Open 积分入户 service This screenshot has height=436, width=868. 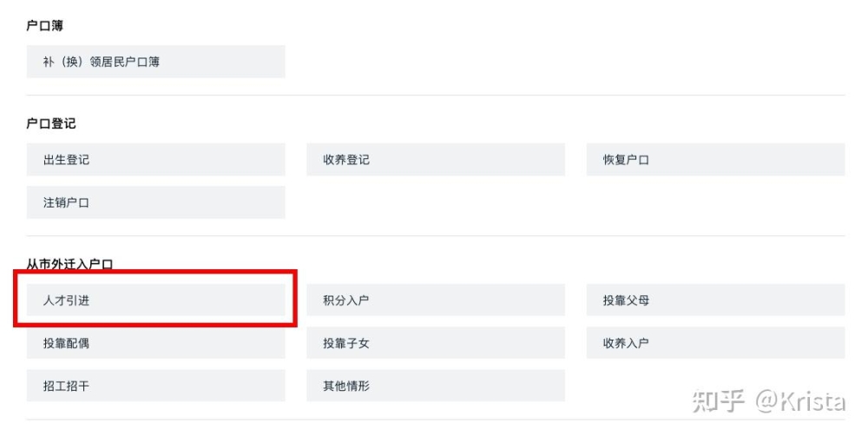[436, 300]
